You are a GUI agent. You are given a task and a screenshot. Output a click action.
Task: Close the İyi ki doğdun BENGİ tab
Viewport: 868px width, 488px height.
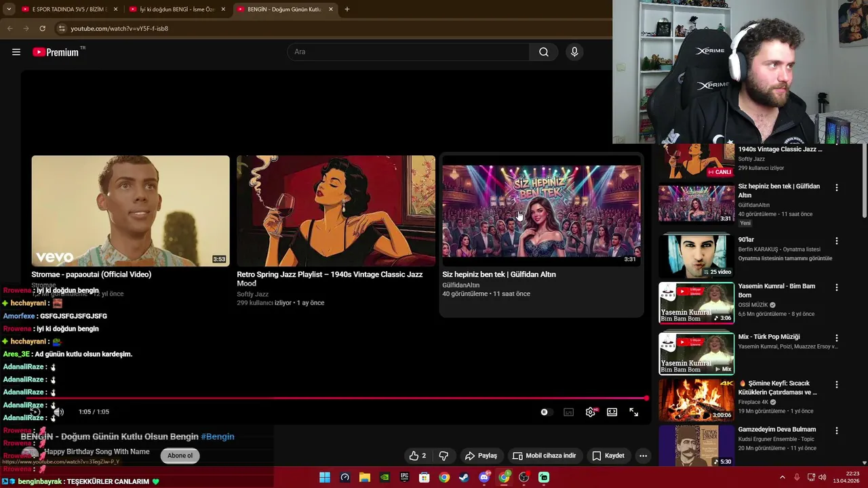(223, 9)
